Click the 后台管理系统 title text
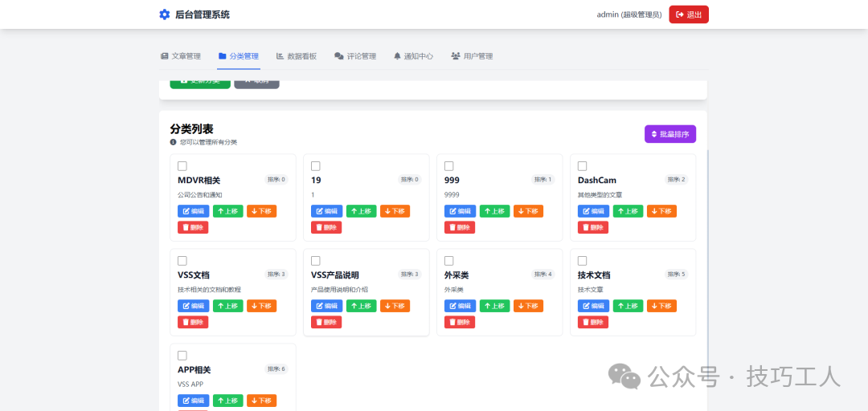 (x=202, y=14)
